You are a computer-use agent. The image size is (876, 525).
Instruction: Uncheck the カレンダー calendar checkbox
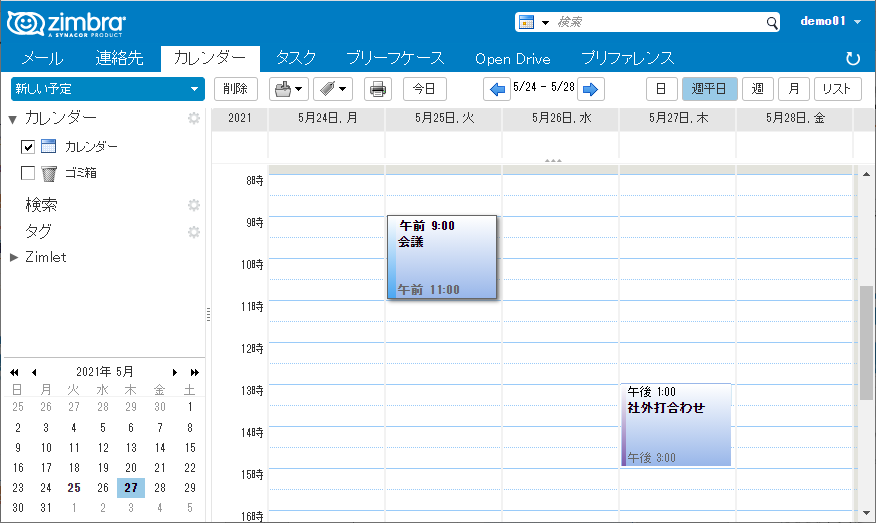pyautogui.click(x=29, y=147)
